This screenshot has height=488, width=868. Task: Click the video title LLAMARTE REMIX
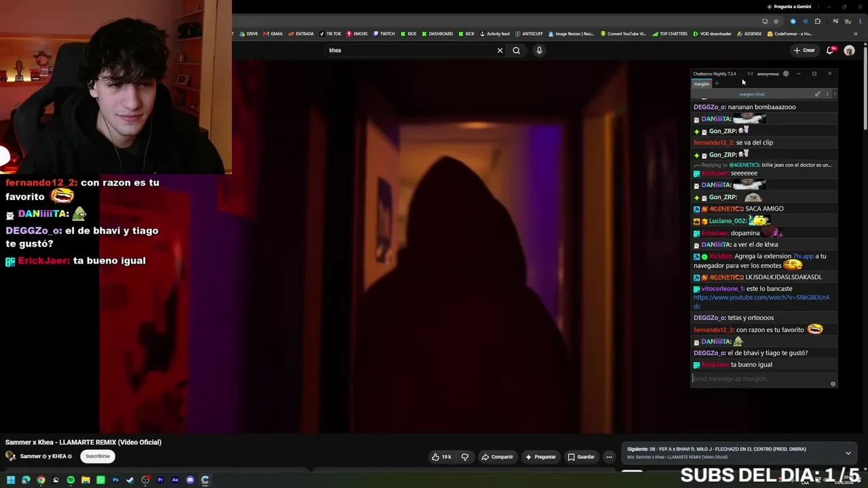83,442
